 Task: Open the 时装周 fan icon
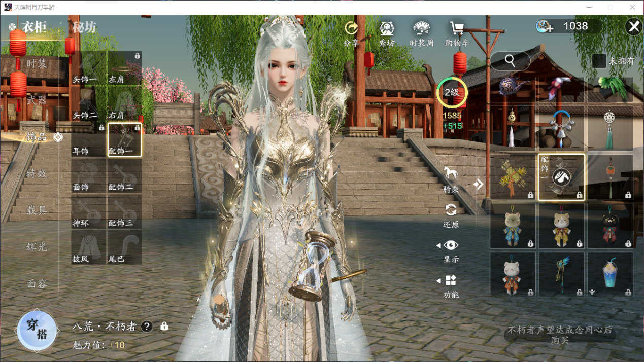point(422,28)
